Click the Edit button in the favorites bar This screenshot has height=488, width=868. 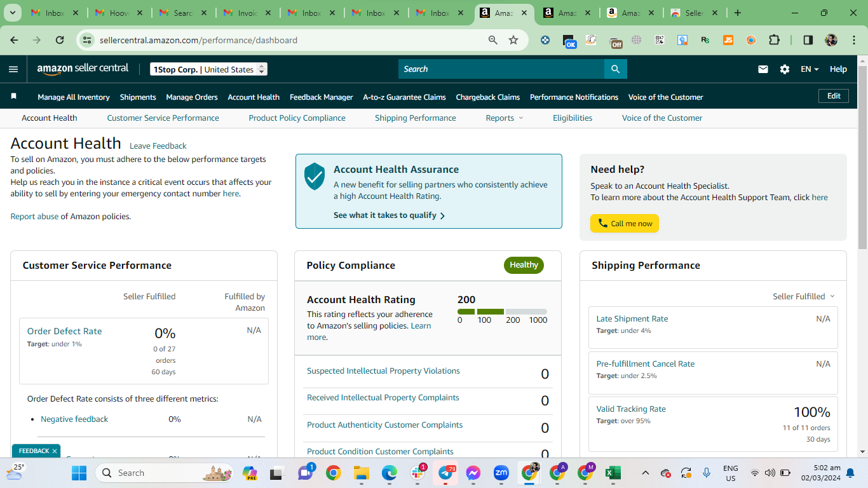(834, 96)
